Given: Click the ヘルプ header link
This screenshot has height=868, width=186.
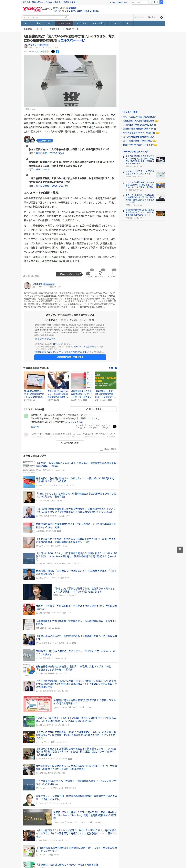Looking at the screenshot, I should pos(127,2).
